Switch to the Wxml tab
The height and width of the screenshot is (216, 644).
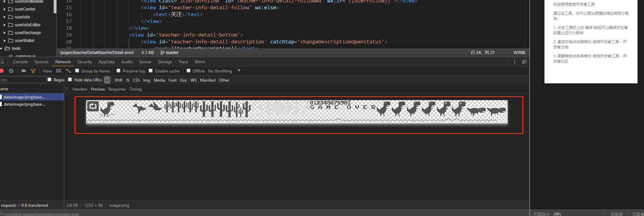pyautogui.click(x=200, y=62)
